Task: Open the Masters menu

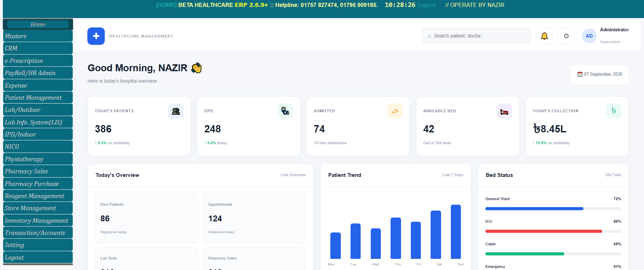Action: 38,36
